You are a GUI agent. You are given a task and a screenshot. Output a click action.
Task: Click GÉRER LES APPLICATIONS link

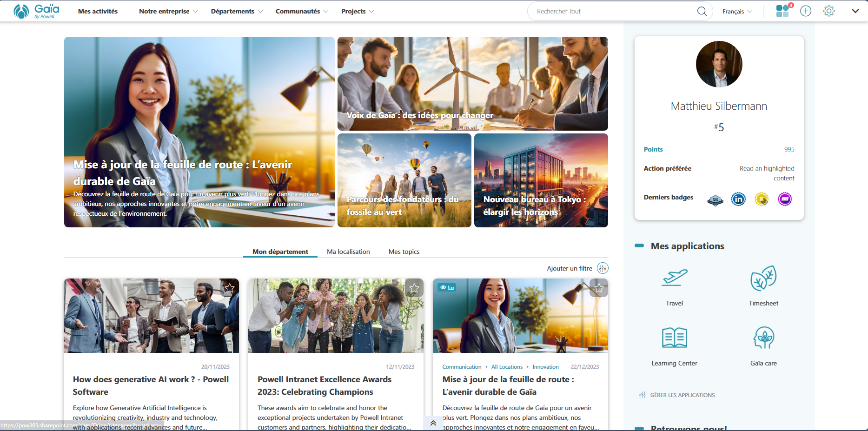click(682, 395)
